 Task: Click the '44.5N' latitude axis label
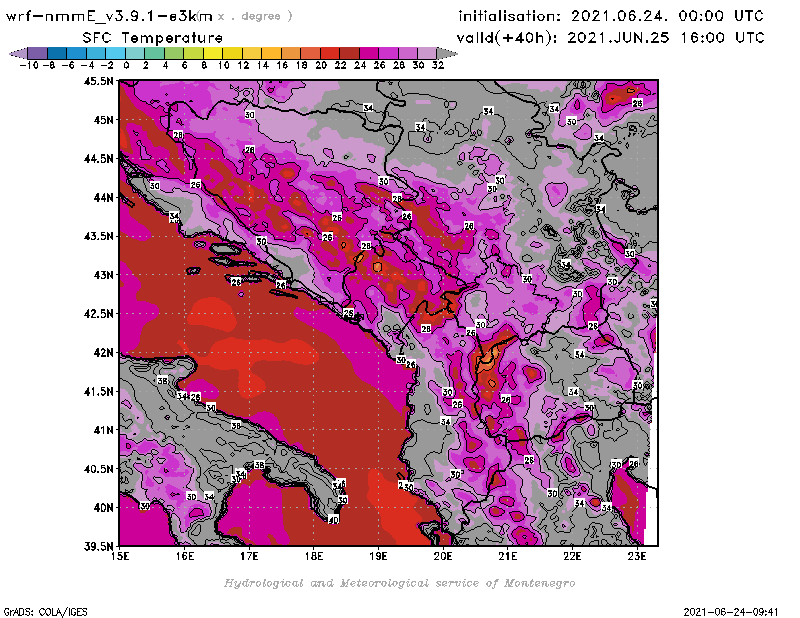click(98, 159)
